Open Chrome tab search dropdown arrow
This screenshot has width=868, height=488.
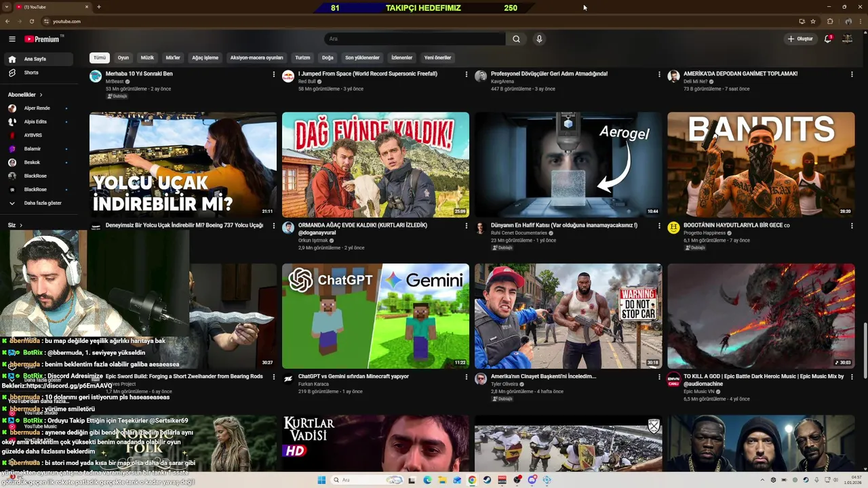click(x=7, y=7)
